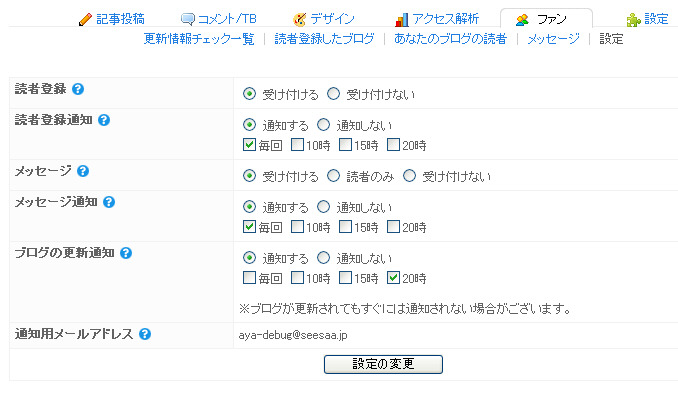Show help for メッセージ通知
Screen dimensions: 678x393
pos(109,202)
